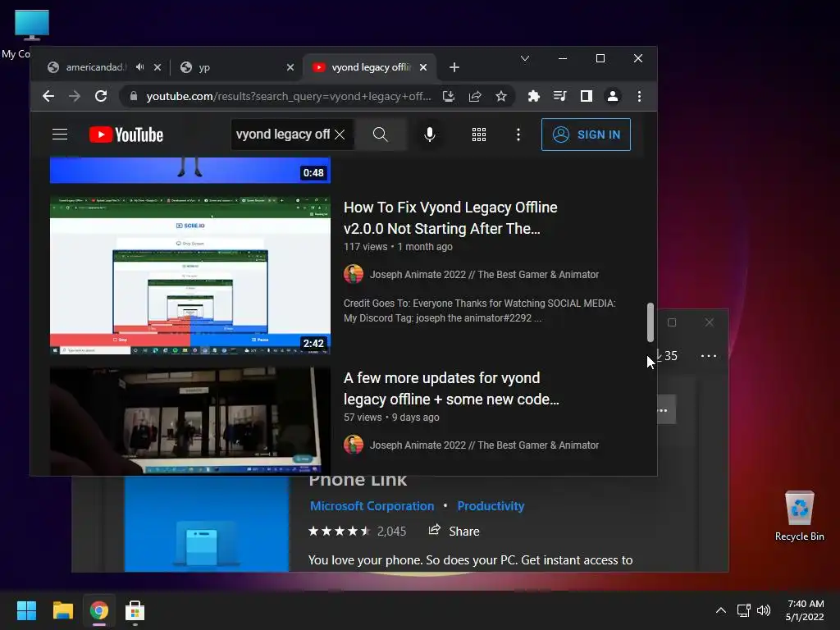Click the YouTube SIGN IN button
The image size is (840, 630).
586,135
